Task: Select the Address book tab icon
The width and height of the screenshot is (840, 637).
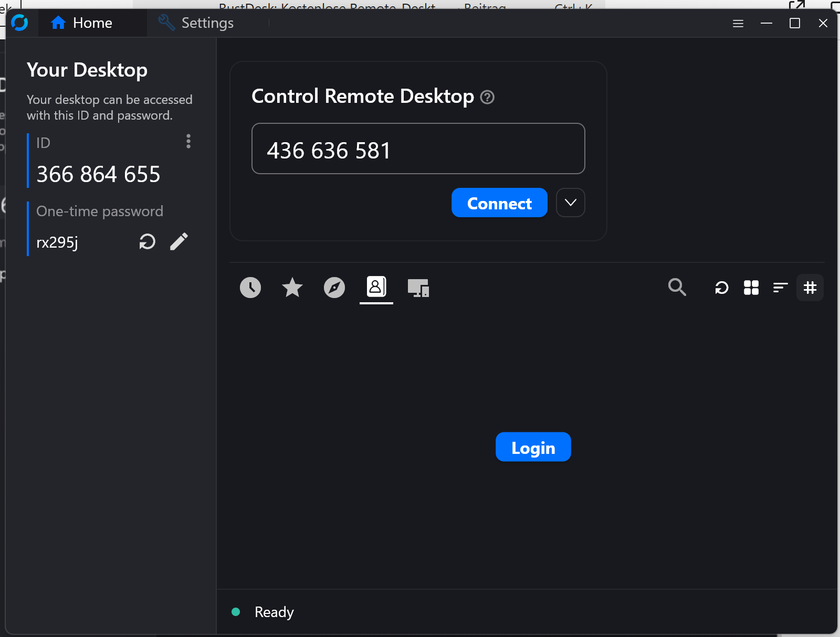Action: pyautogui.click(x=376, y=287)
